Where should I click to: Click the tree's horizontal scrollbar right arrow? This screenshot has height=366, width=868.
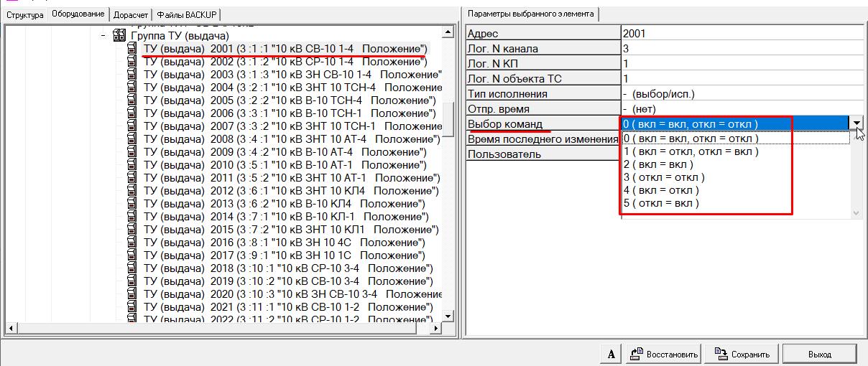tap(435, 329)
